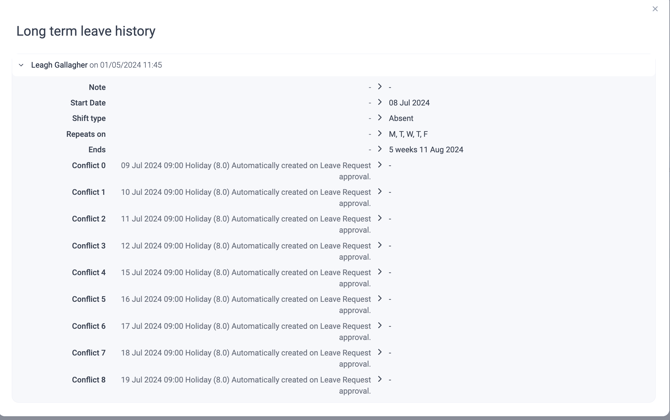The image size is (670, 420).
Task: Click the arrow icon in Repeats on row
Action: coord(379,134)
